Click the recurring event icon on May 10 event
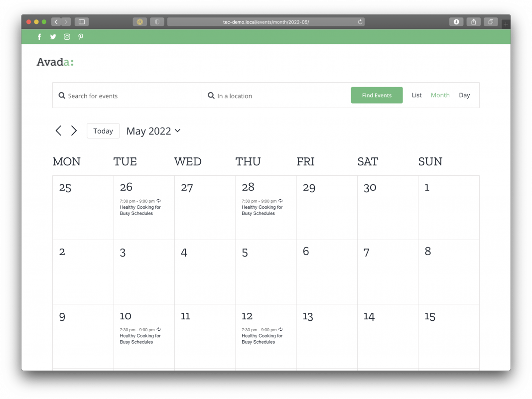This screenshot has height=399, width=532. pos(158,329)
